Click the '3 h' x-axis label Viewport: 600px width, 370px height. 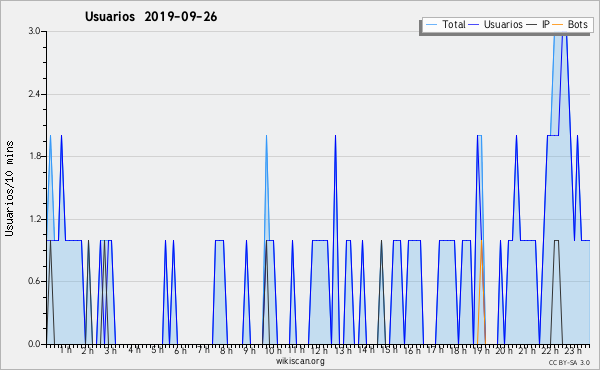point(111,351)
